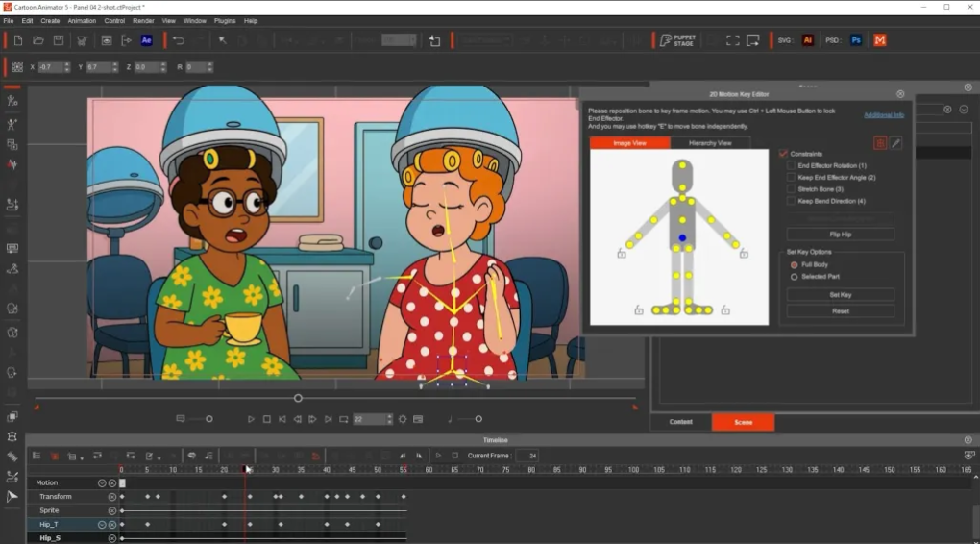The image size is (980, 544).
Task: Click the red grid icon in Motion Key Editor
Action: coord(880,143)
